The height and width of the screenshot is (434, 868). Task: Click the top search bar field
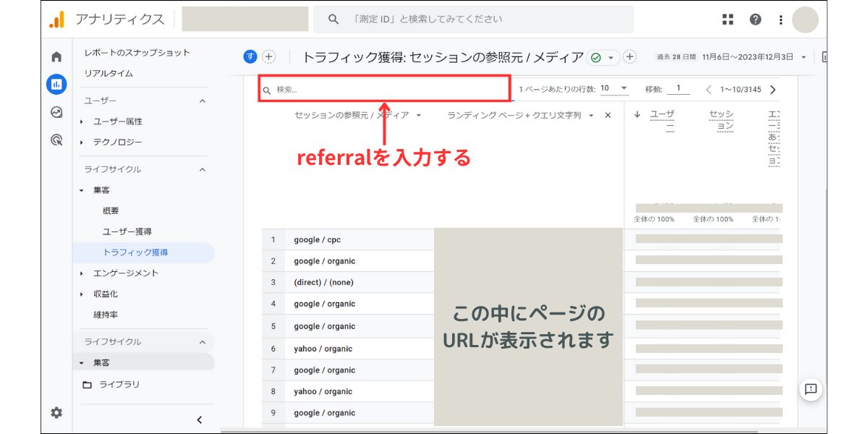[x=473, y=20]
